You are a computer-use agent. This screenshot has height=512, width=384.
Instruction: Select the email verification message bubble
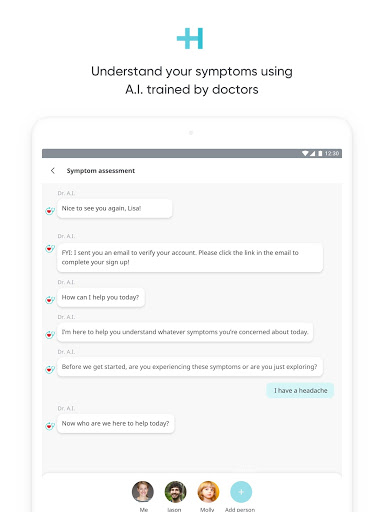tap(190, 258)
